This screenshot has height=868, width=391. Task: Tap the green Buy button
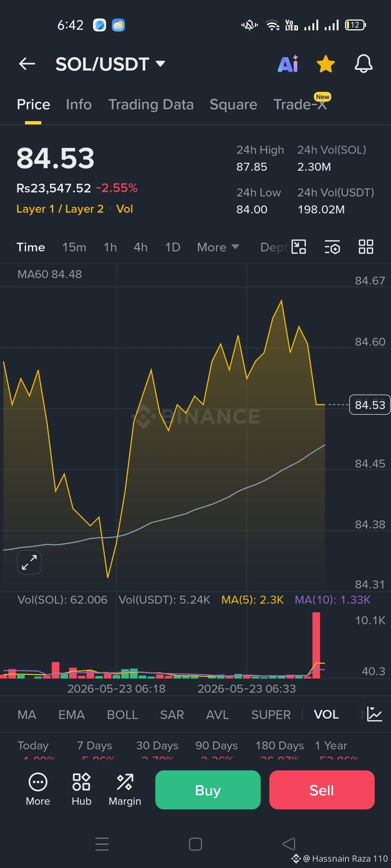point(208,790)
